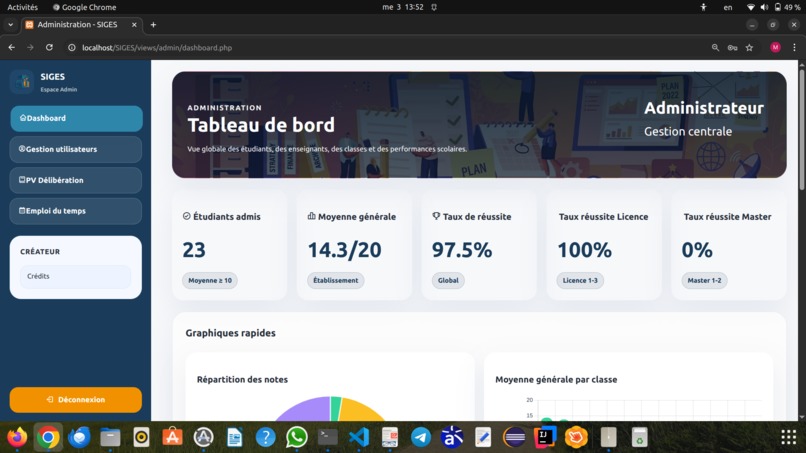Click Google Chrome icon in the dock
Image resolution: width=806 pixels, height=453 pixels.
coord(48,438)
